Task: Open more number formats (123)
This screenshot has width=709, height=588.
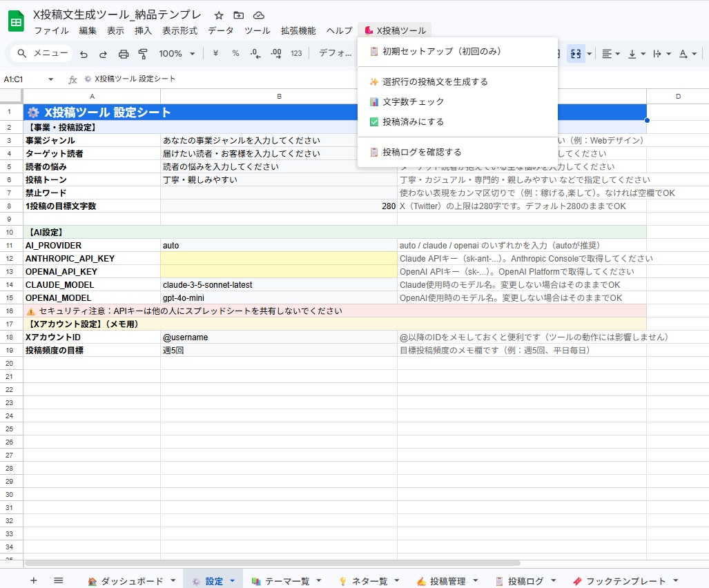Action: [296, 53]
